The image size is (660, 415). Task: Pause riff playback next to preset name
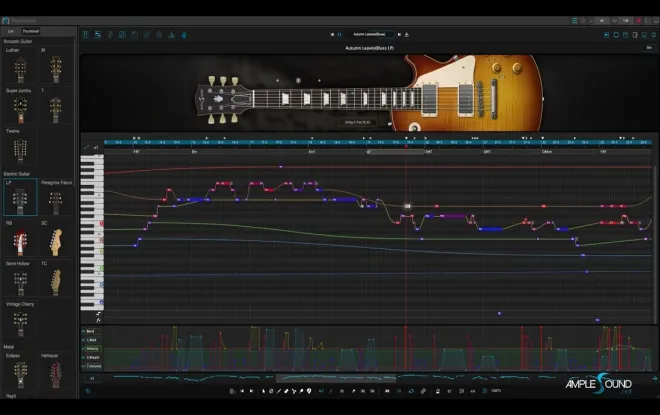click(x=339, y=35)
